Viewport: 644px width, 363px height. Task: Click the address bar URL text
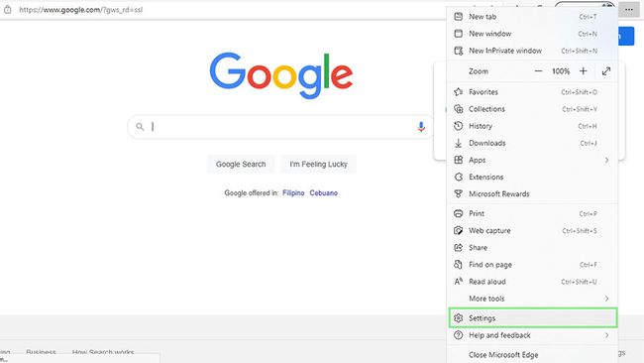point(81,10)
